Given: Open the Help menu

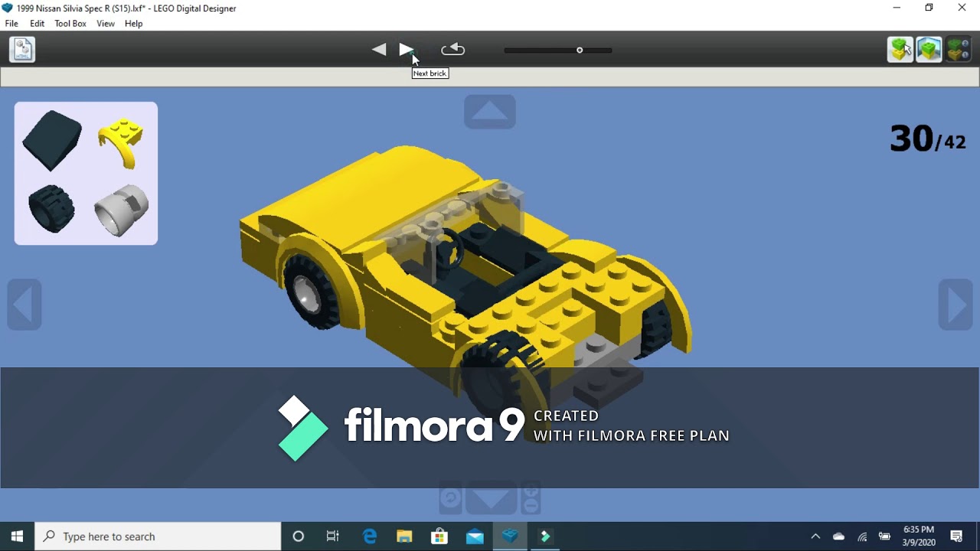Looking at the screenshot, I should [134, 24].
